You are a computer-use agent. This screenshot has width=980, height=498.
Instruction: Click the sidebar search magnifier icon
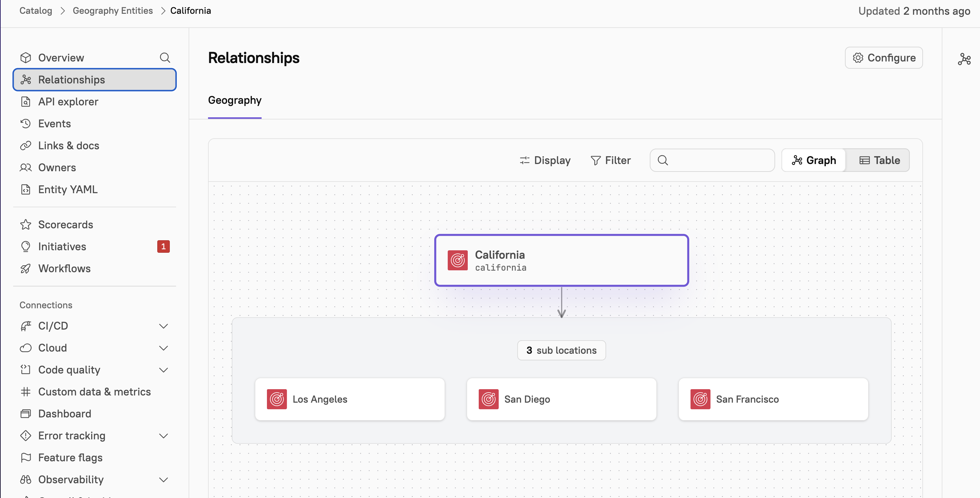pos(165,57)
